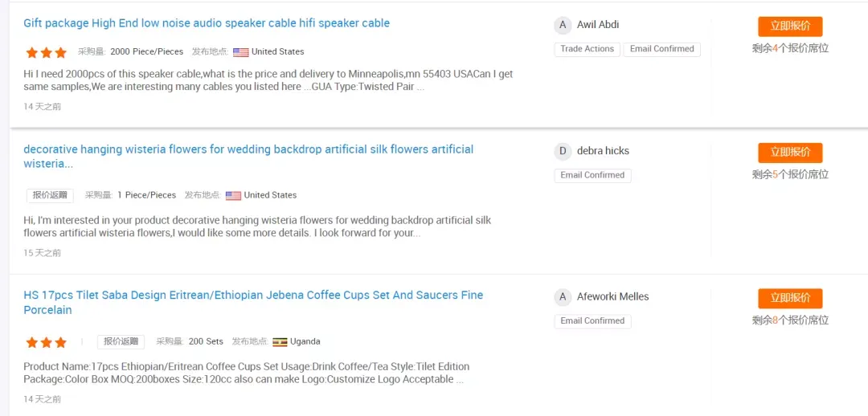
Task: Open the HS 17pcs Tilet Saba coffee cups listing
Action: [x=253, y=303]
